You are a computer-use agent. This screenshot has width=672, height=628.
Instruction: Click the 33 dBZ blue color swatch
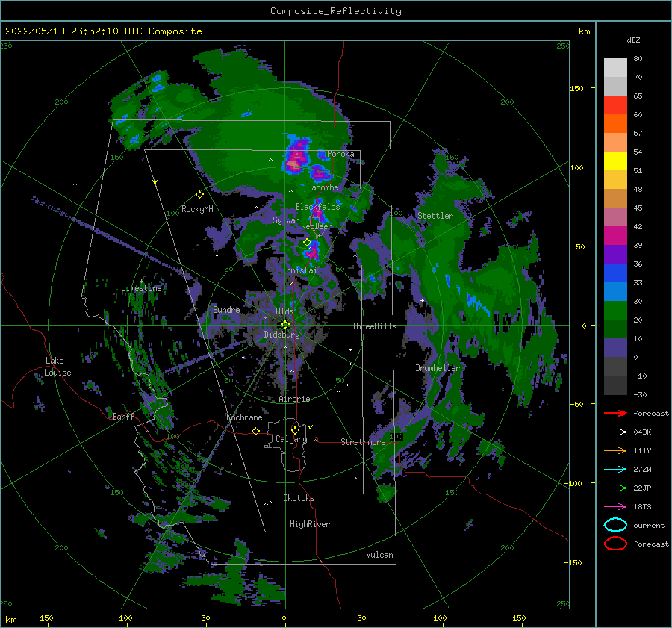[615, 273]
